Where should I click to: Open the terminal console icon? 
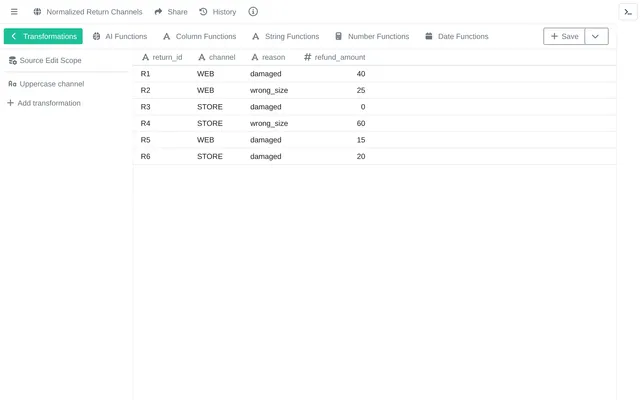pos(628,12)
